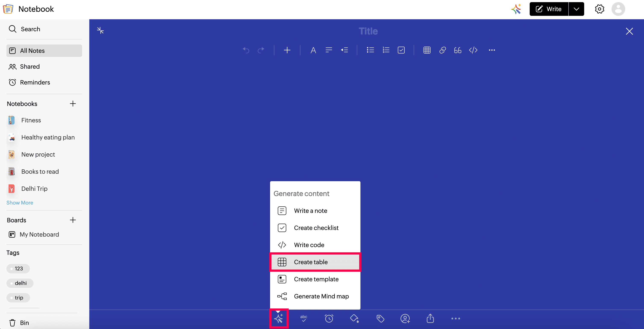Add collaborator with person-plus icon
Screen dimensions: 644x329
click(x=405, y=318)
